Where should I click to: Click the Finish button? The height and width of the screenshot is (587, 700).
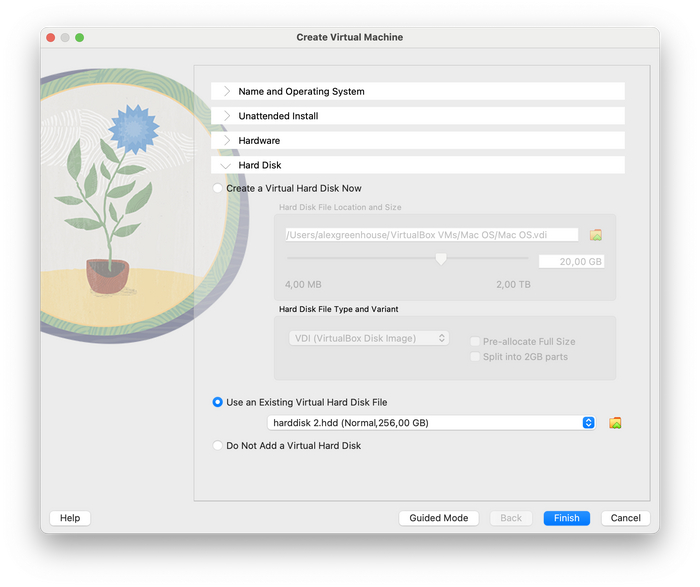(x=566, y=518)
